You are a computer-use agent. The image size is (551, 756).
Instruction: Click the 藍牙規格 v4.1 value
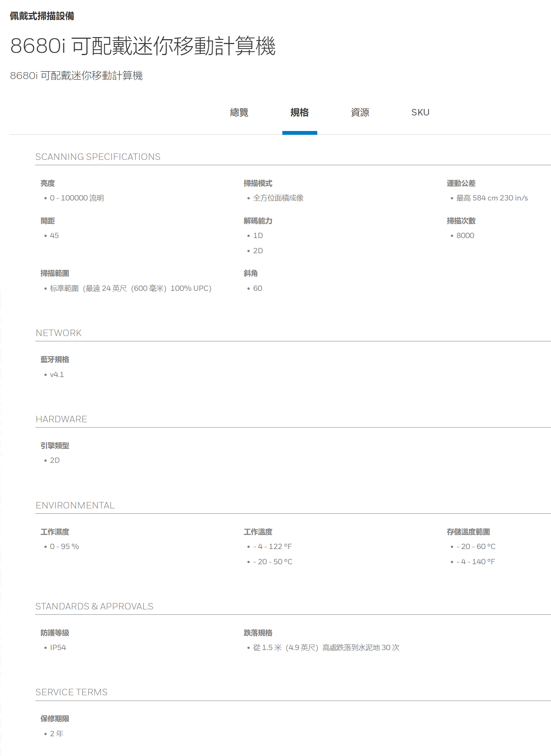pyautogui.click(x=57, y=375)
